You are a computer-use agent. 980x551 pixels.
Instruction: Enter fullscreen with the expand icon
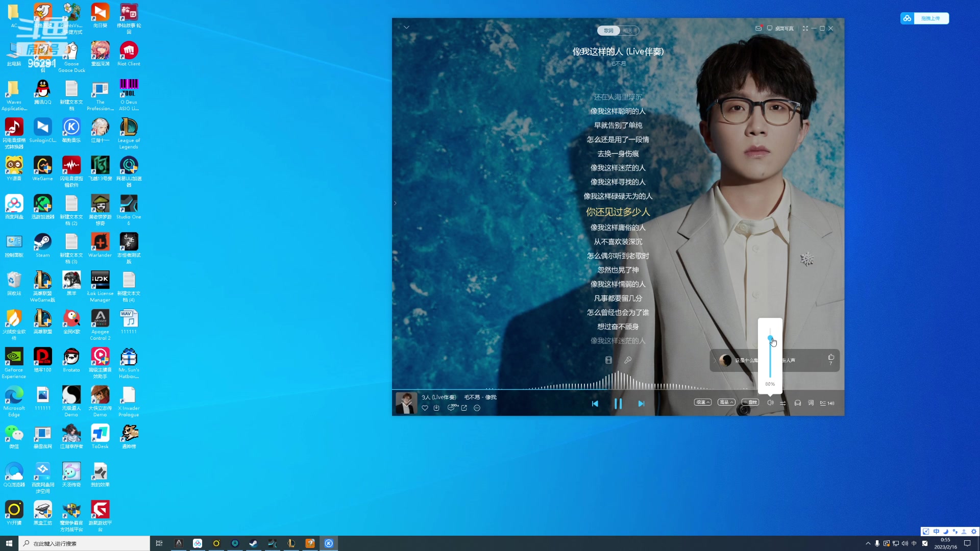pos(805,29)
